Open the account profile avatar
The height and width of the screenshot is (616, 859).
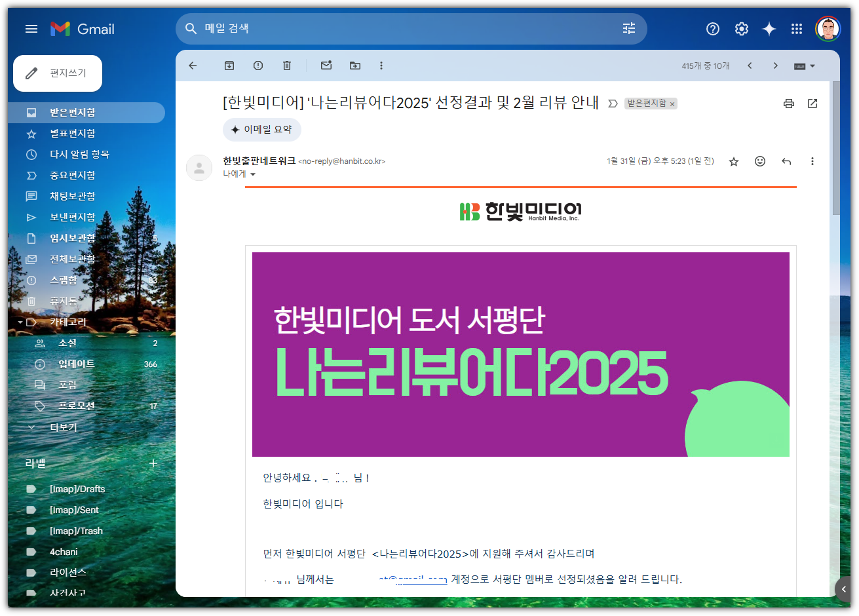[828, 29]
